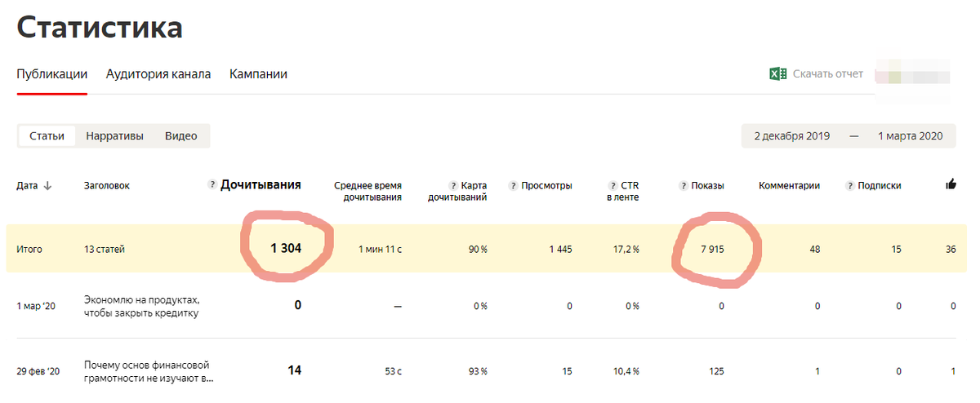
Task: Click total Карта дочитываний value 90 %
Action: pyautogui.click(x=478, y=250)
